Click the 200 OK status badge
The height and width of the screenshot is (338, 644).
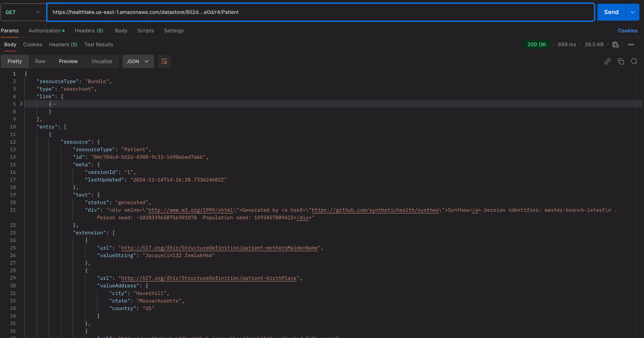coord(536,45)
